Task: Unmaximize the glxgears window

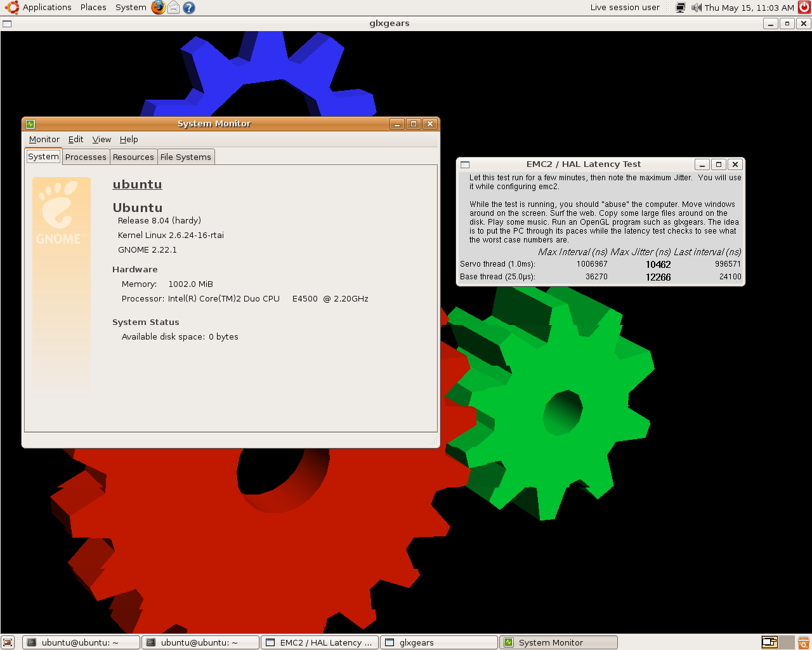Action: tap(787, 23)
